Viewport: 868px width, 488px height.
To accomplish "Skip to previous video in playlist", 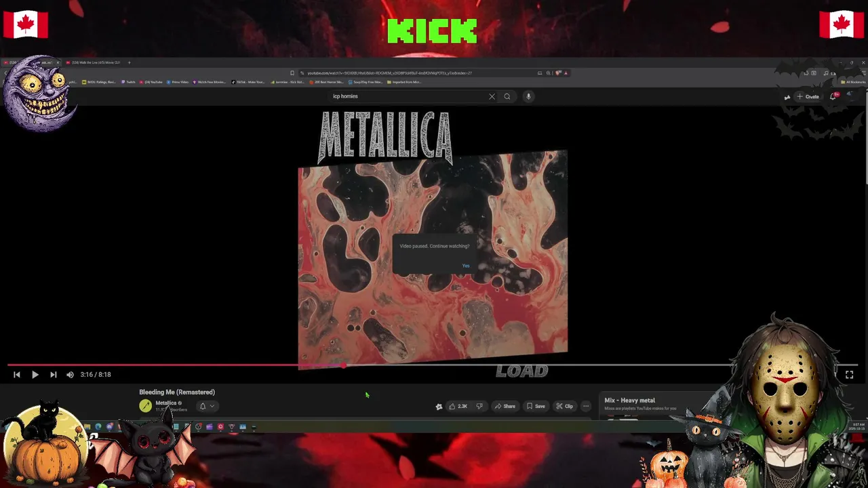I will (17, 374).
